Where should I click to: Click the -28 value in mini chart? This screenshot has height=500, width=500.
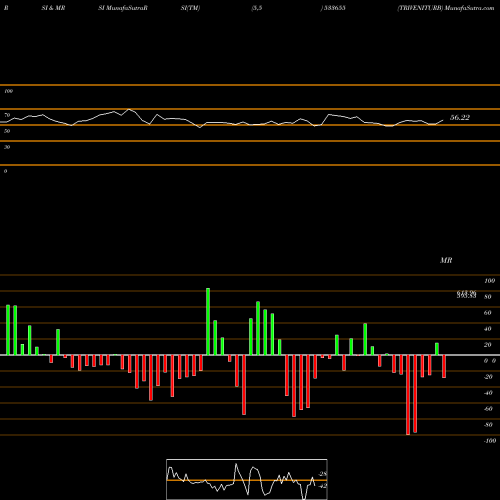point(323,474)
